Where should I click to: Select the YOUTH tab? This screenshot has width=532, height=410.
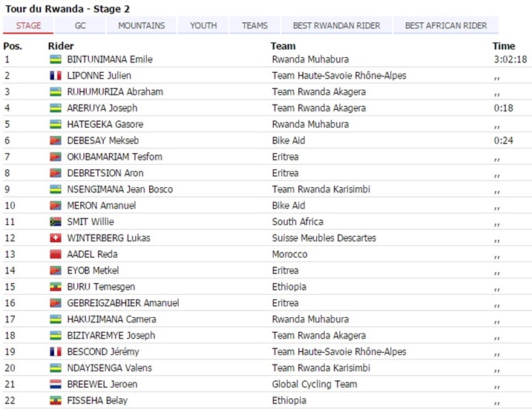point(203,25)
